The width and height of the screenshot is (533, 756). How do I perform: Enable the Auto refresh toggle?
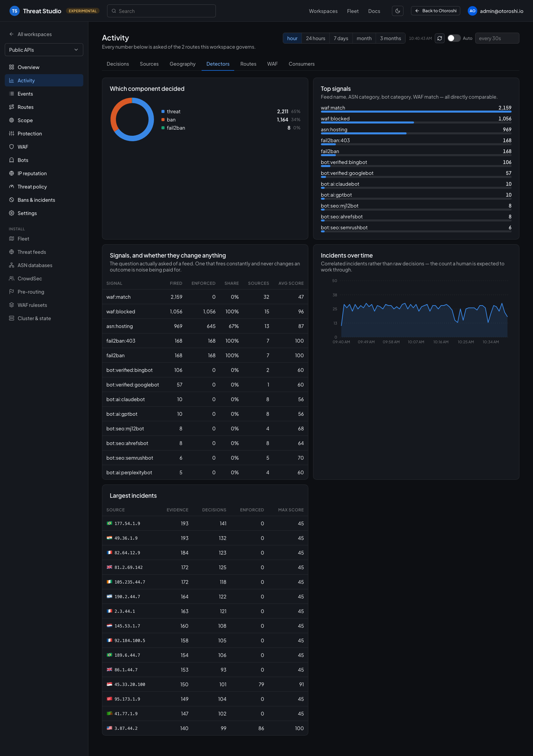(x=454, y=38)
